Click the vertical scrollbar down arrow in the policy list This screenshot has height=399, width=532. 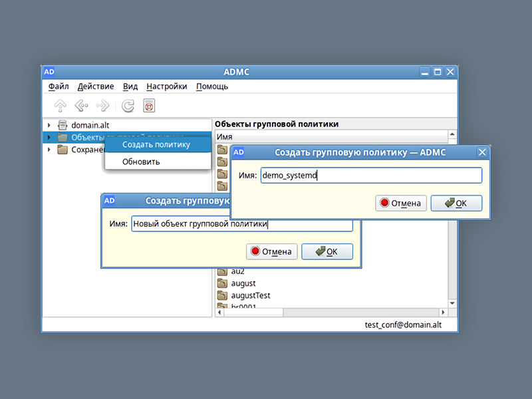coord(452,303)
